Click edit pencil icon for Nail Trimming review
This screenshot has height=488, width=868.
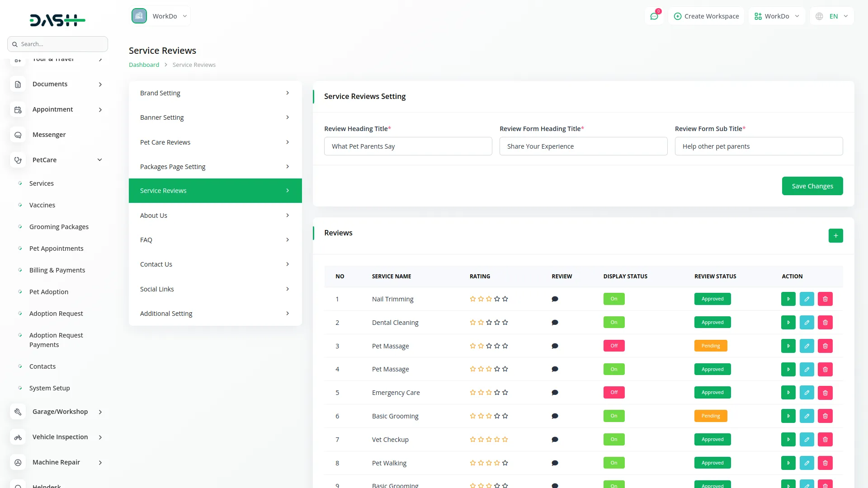(807, 299)
